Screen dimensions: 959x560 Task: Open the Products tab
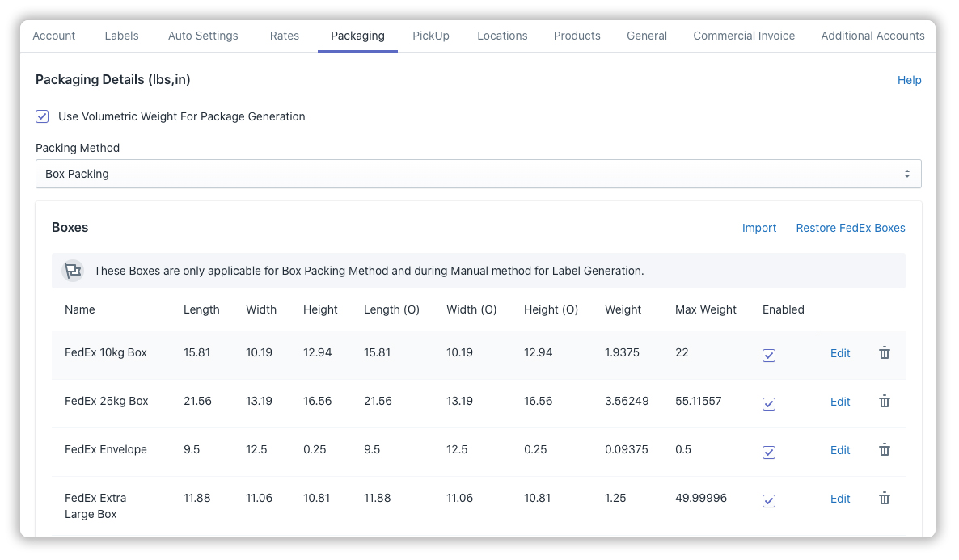(x=577, y=36)
